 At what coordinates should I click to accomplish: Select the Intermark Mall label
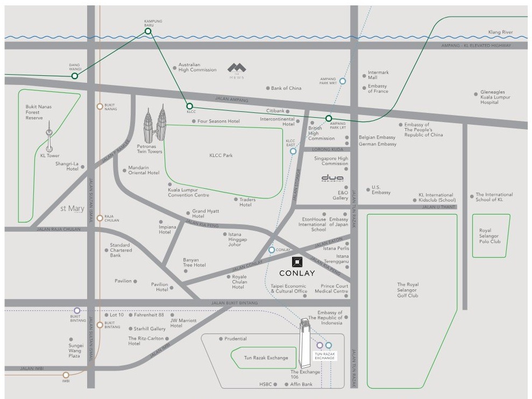(378, 75)
